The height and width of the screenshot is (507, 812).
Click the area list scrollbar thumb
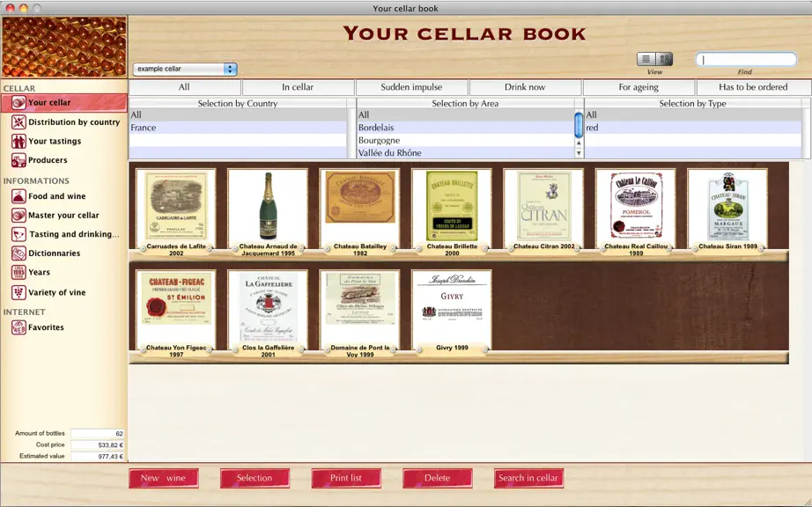click(x=579, y=125)
